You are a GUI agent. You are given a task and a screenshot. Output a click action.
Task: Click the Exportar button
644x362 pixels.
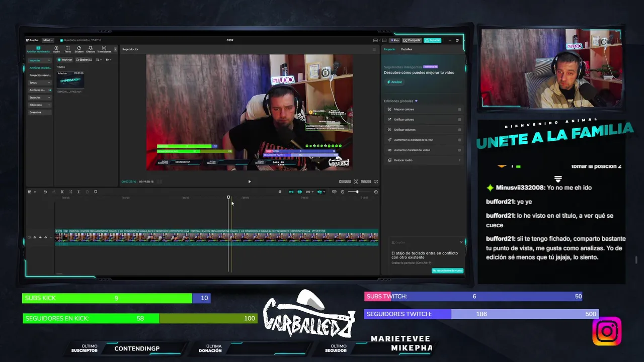click(432, 40)
